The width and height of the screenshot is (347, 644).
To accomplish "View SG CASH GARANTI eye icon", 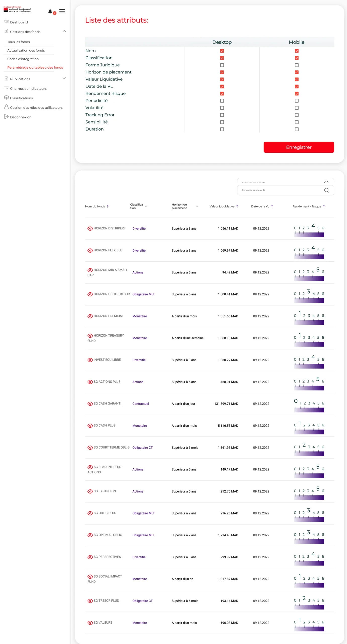I will tap(90, 404).
